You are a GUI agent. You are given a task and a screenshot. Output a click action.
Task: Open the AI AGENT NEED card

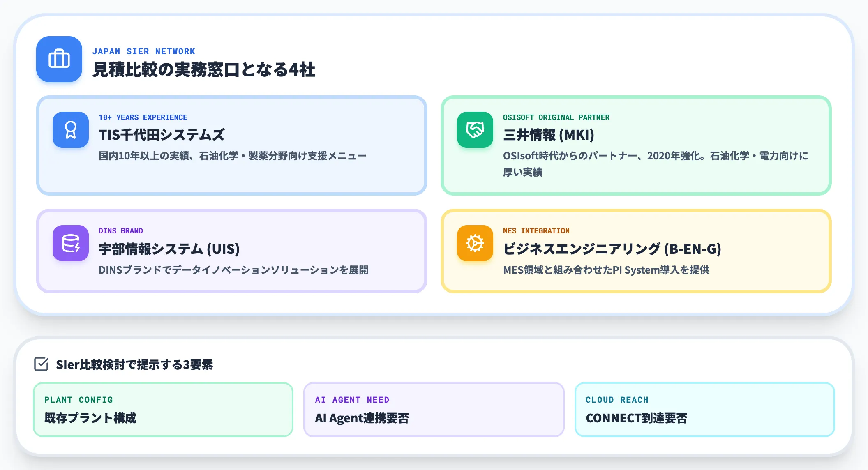coord(434,410)
